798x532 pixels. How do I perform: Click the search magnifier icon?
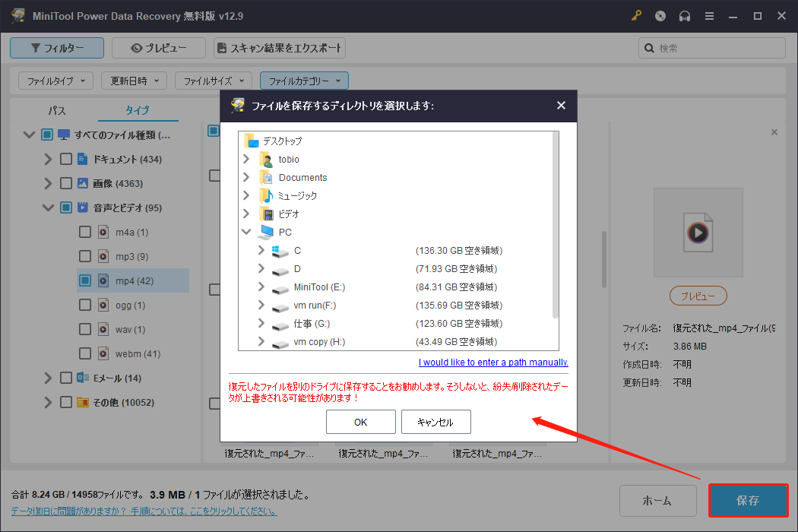tap(649, 48)
